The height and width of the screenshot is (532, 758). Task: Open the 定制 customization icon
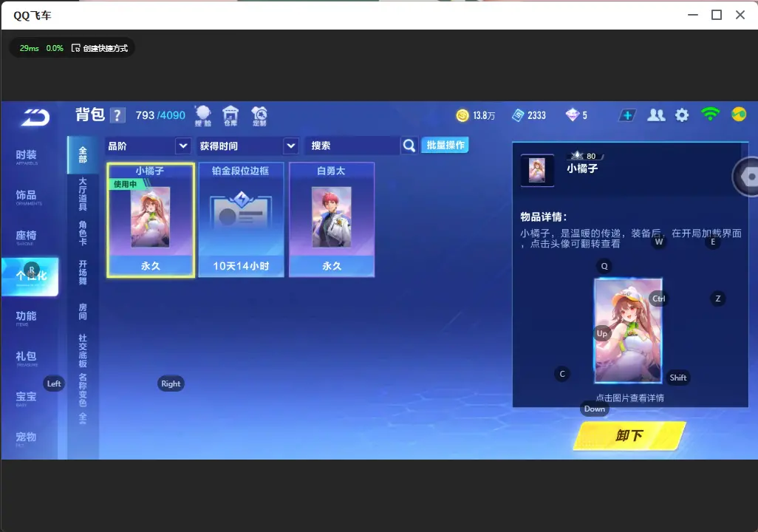pyautogui.click(x=259, y=116)
